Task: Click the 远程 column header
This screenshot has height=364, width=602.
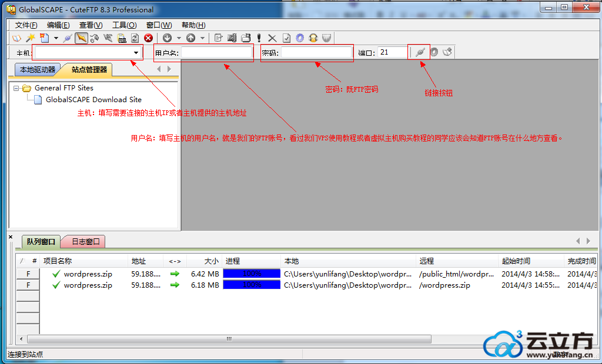Action: (457, 261)
